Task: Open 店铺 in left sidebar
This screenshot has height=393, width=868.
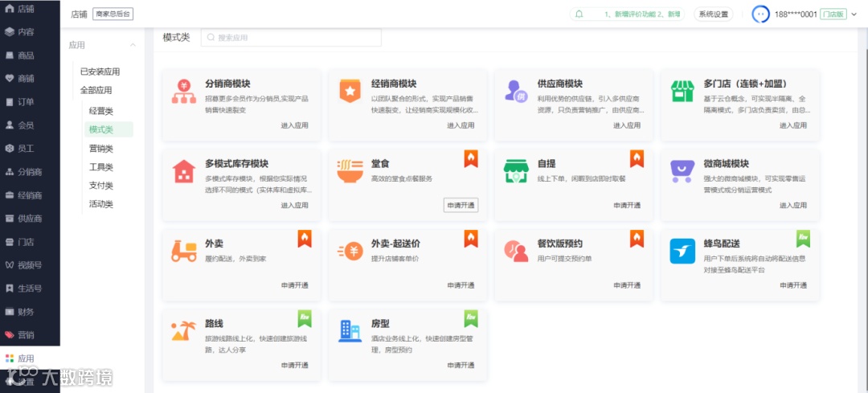Action: click(19, 9)
